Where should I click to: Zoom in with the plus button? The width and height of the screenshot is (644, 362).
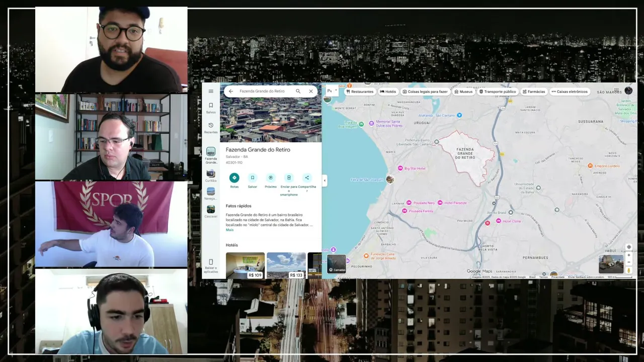pos(629,255)
